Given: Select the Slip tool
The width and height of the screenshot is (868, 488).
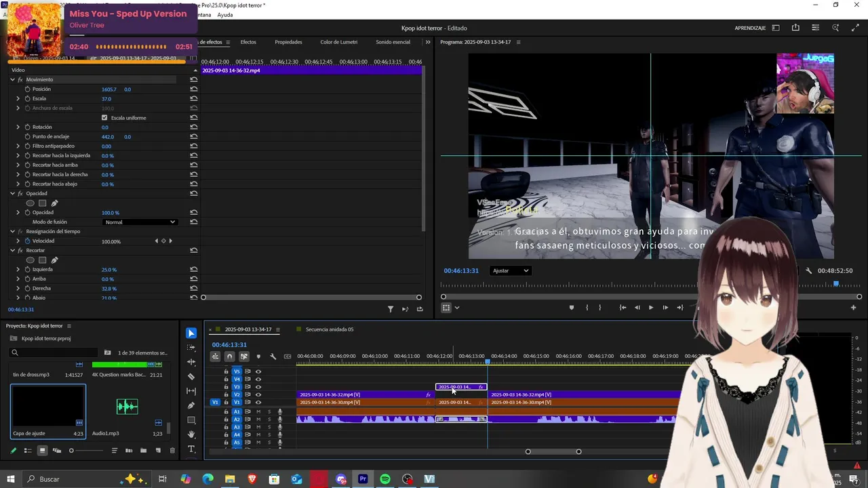Looking at the screenshot, I should tap(191, 391).
